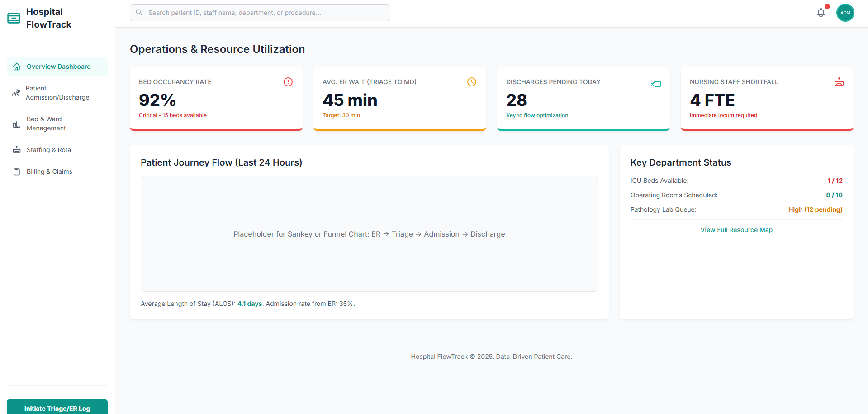The image size is (868, 414).
Task: Click the patient search input field
Action: coord(260,12)
